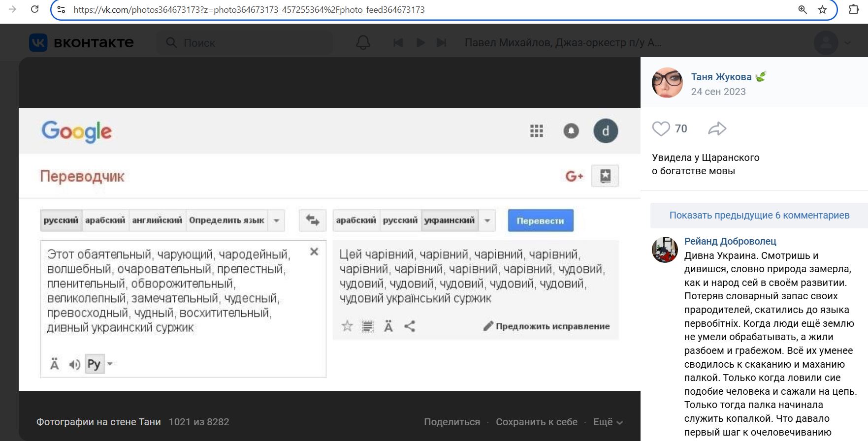The height and width of the screenshot is (441, 868).
Task: Open the Google apps grid icon
Action: point(537,131)
